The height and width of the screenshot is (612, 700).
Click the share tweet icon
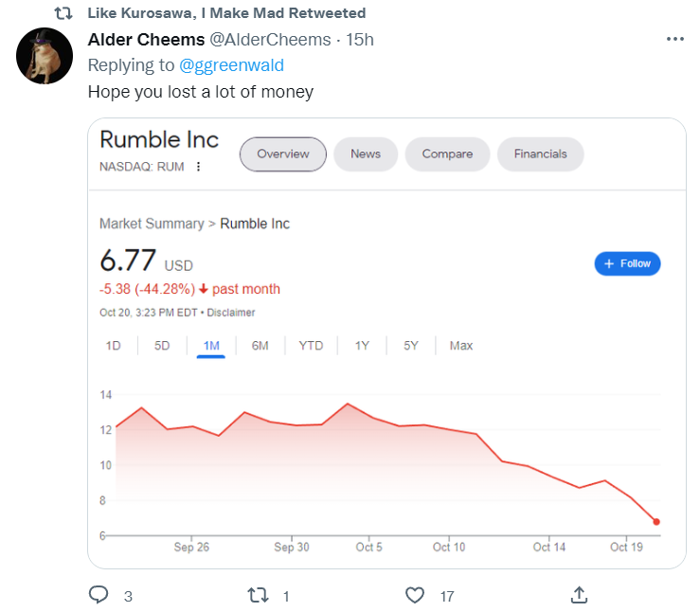580,596
